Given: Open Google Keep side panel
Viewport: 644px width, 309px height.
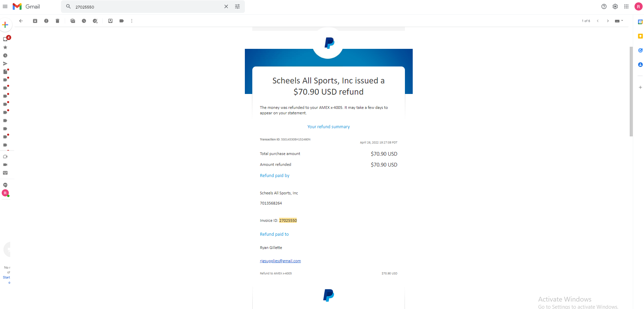Looking at the screenshot, I should 640,36.
